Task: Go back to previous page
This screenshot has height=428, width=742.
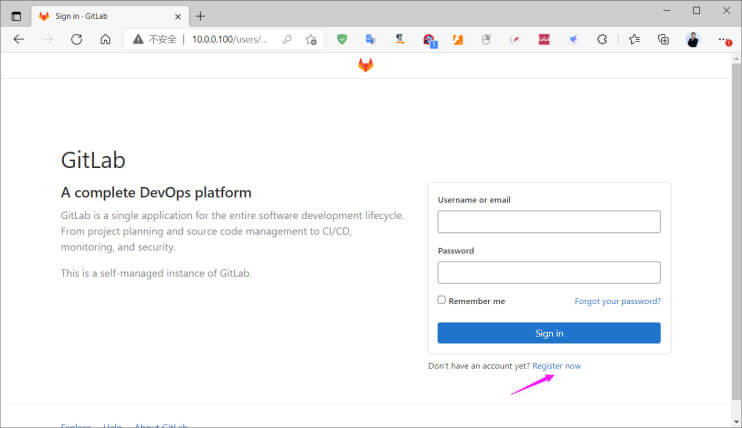Action: (x=19, y=39)
